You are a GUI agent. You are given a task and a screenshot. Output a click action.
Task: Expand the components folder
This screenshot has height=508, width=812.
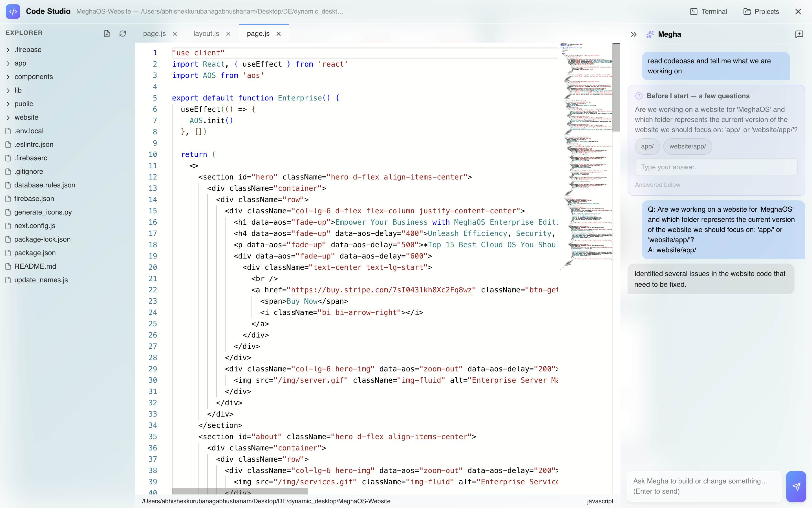point(67,76)
